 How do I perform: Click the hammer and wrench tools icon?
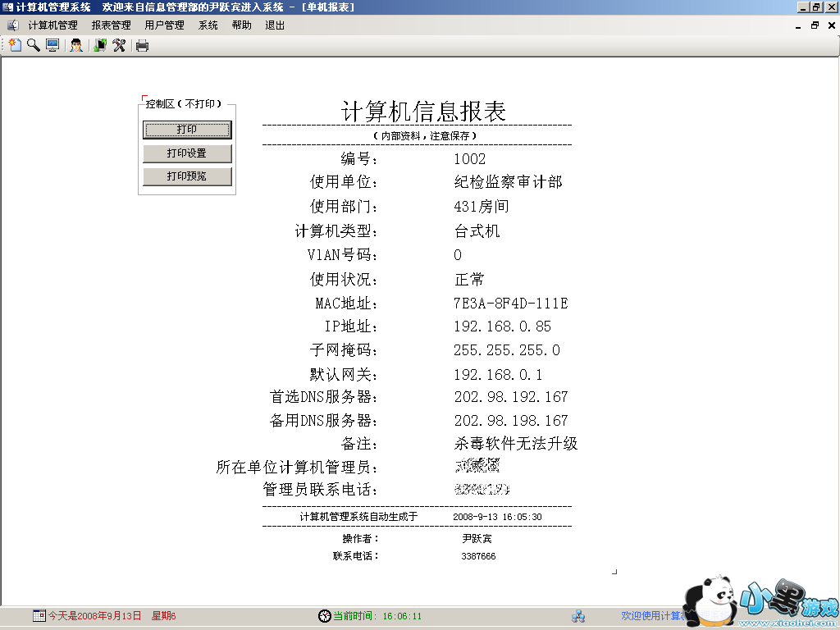point(119,46)
